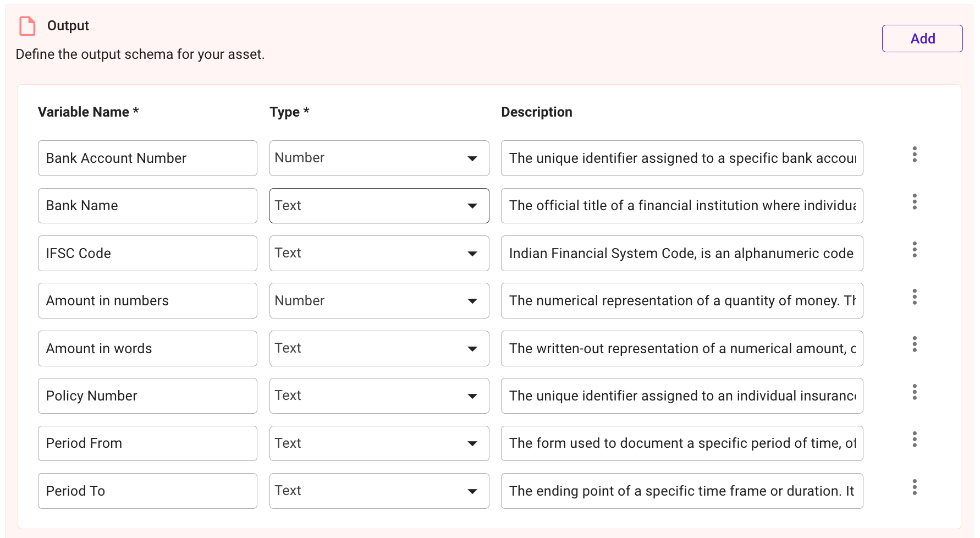Open Type dropdown for Period From
This screenshot has width=980, height=538.
(379, 443)
